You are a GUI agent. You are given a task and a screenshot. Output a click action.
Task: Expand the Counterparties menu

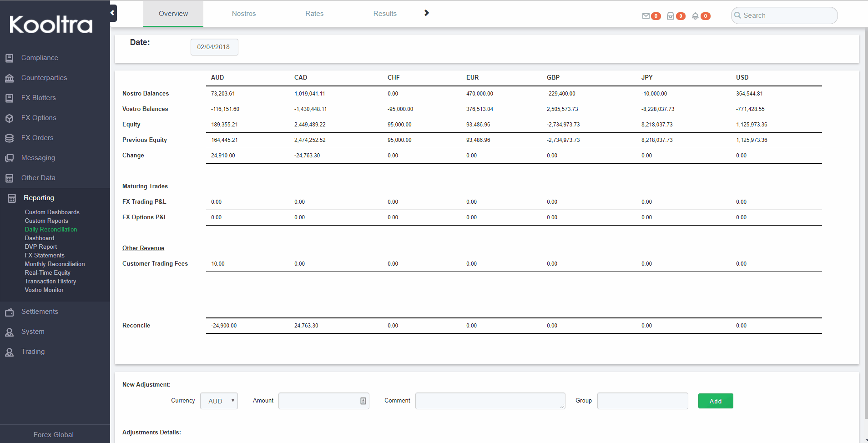(44, 78)
